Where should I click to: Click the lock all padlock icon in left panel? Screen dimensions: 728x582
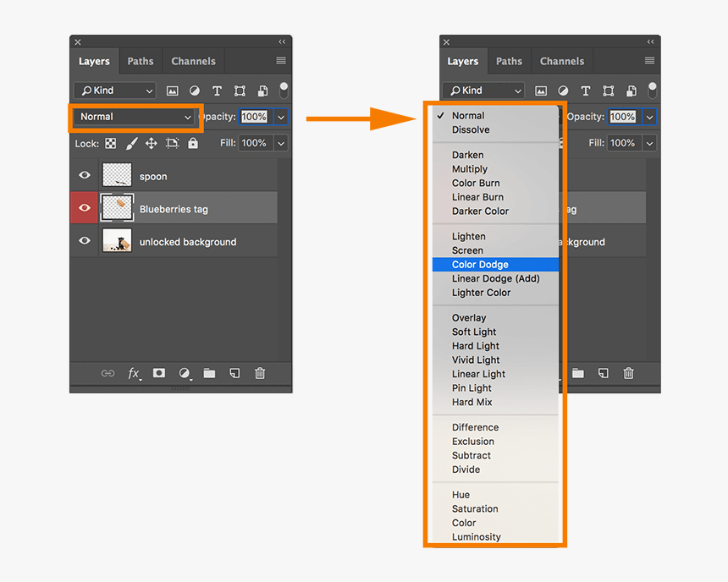click(193, 144)
